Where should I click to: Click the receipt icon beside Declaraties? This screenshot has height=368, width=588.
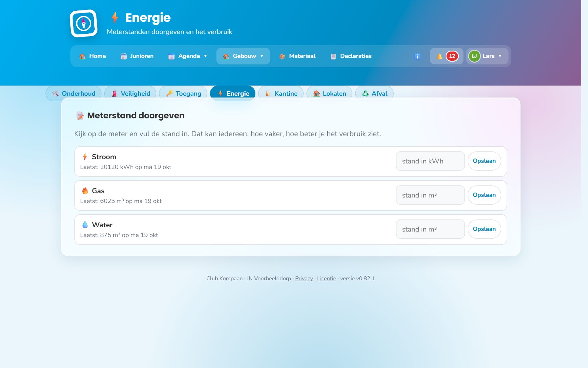point(333,56)
